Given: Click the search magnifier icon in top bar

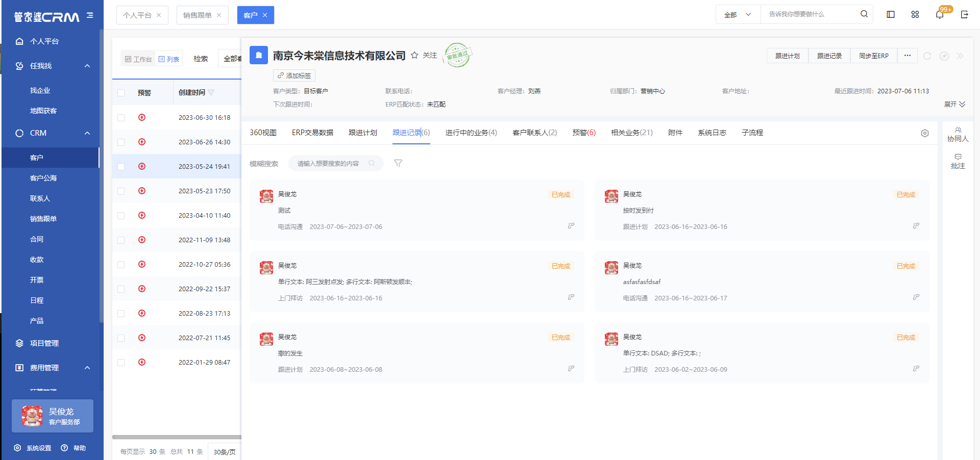Looking at the screenshot, I should coord(864,14).
